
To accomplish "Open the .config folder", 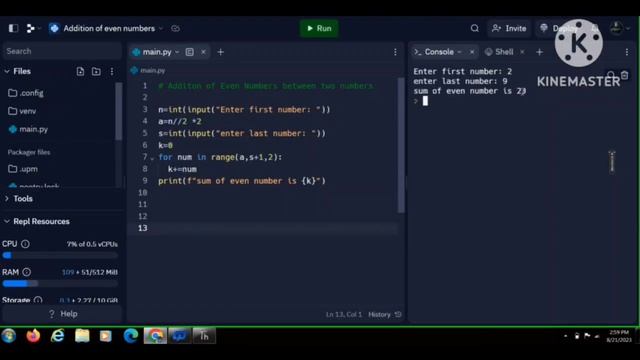I will [x=26, y=93].
